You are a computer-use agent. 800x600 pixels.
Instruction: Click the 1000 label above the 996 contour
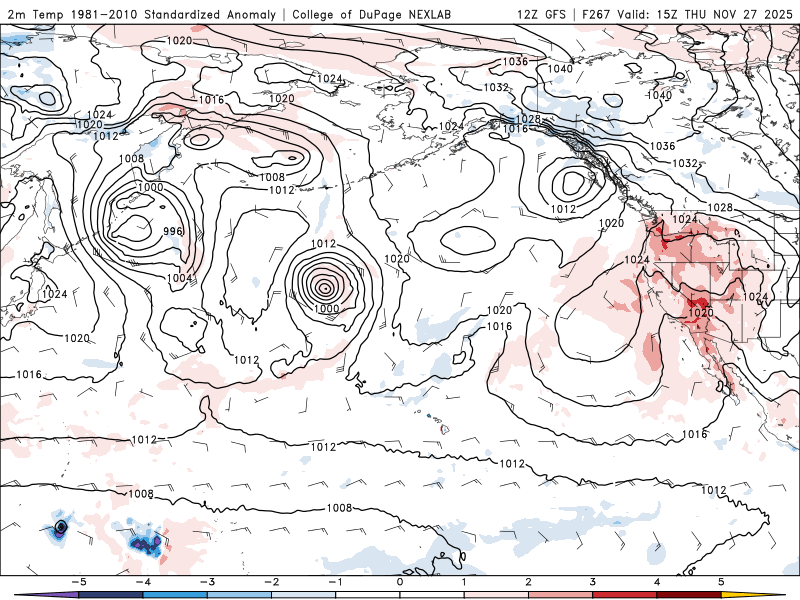151,187
